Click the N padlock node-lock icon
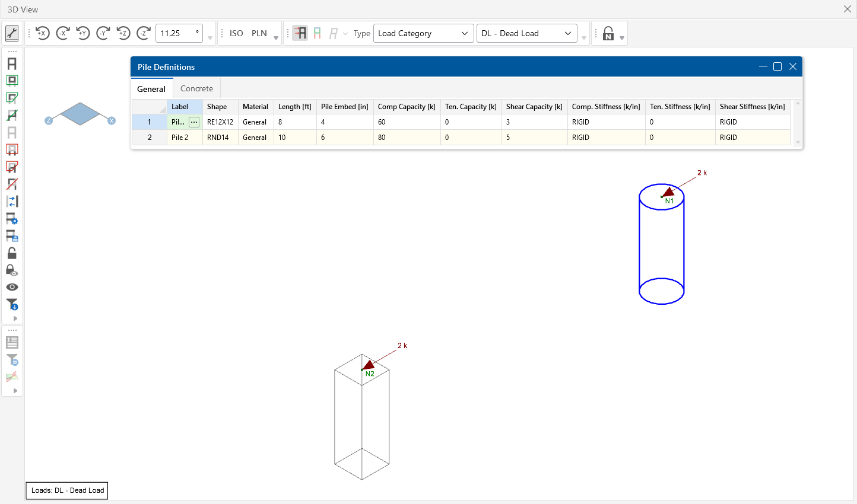 point(610,33)
